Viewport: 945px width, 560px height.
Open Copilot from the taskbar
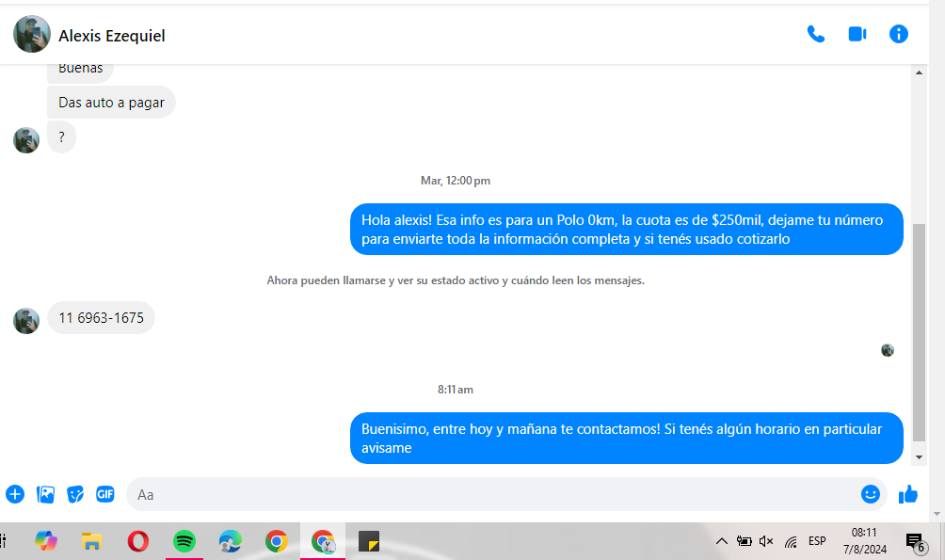(x=46, y=541)
